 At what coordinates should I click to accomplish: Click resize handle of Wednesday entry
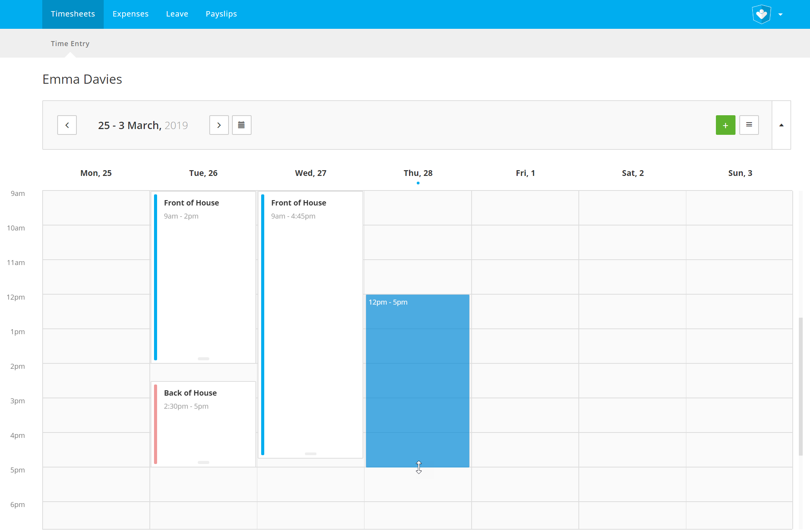tap(311, 454)
